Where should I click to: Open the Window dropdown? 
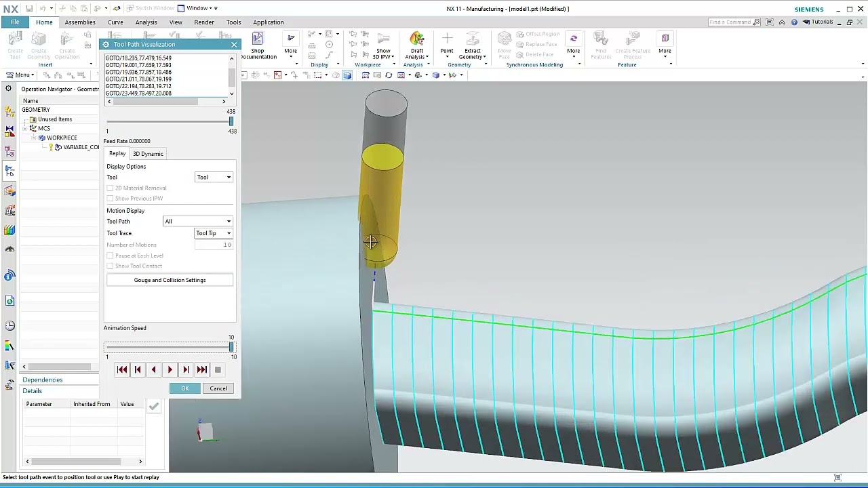point(197,8)
